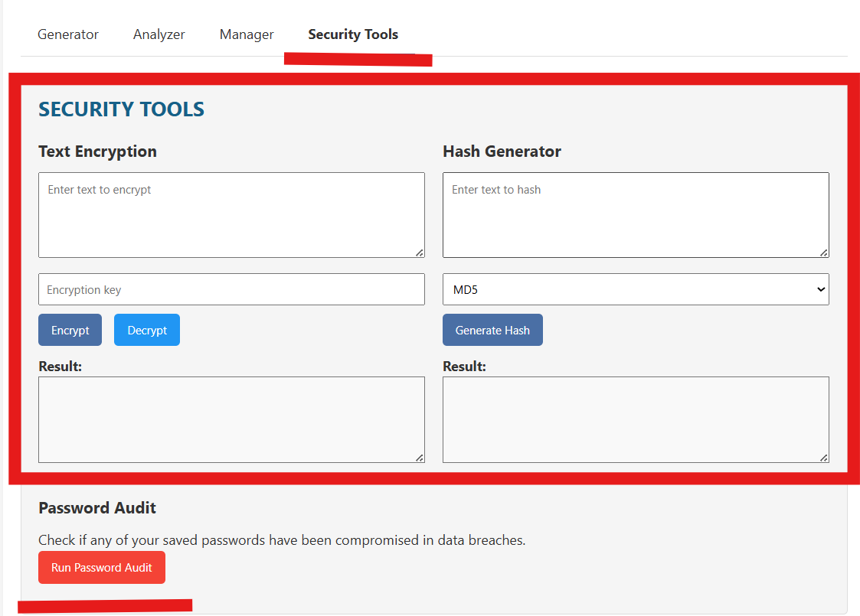Switch to the Generator tab
This screenshot has width=860, height=616.
[x=67, y=34]
